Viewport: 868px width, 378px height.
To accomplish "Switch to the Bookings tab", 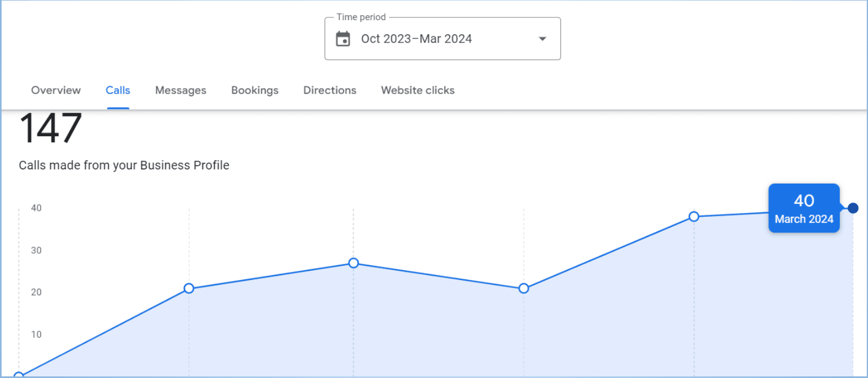I will pos(255,90).
